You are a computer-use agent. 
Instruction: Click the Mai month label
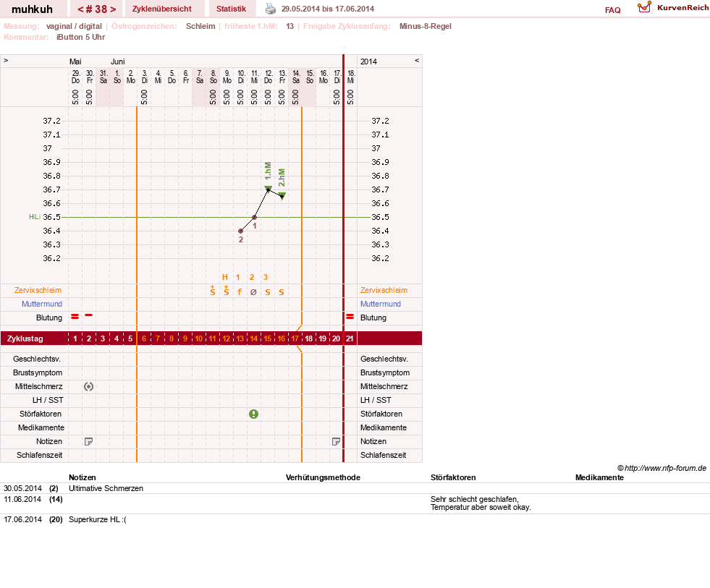coord(75,61)
